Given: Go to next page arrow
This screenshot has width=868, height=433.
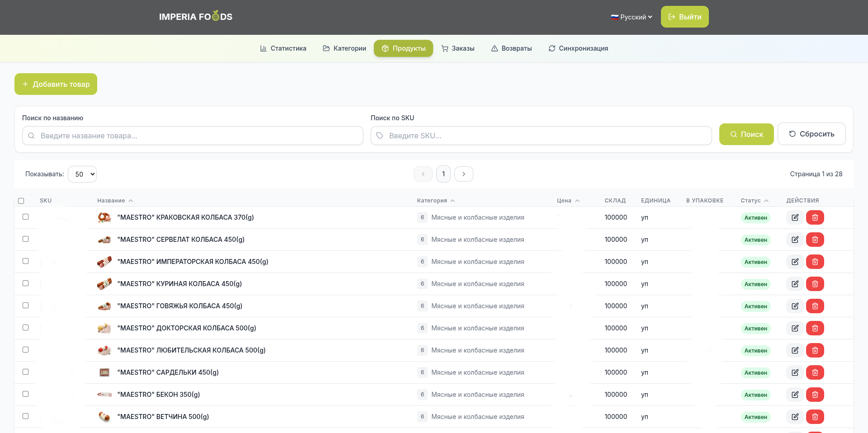Looking at the screenshot, I should click(x=463, y=174).
